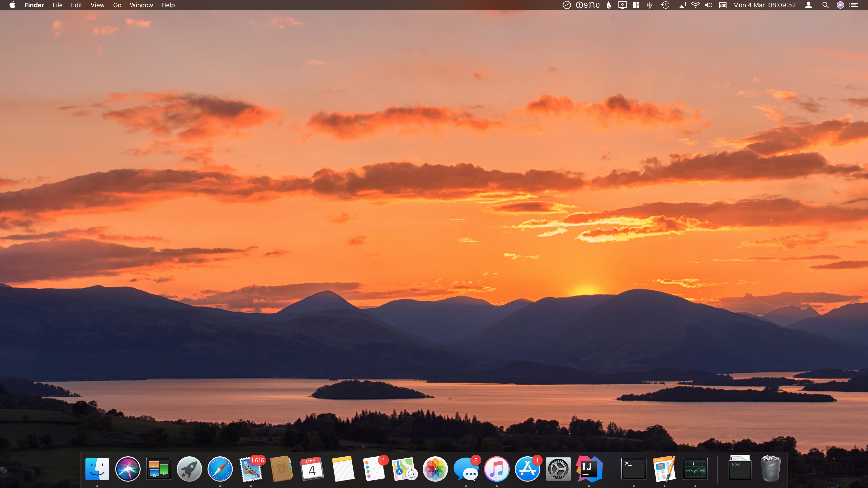868x488 pixels.
Task: Open the AirPlay display menu
Action: click(681, 5)
